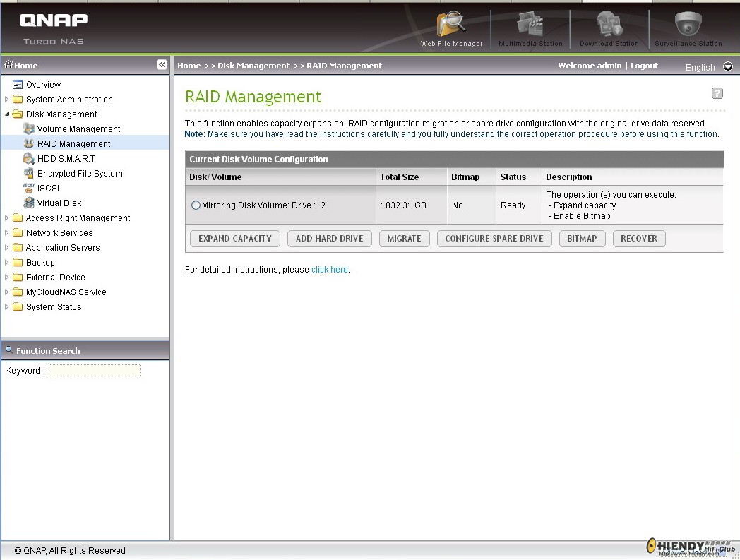740x560 pixels.
Task: Open Multimedia Station icon
Action: coord(530,23)
